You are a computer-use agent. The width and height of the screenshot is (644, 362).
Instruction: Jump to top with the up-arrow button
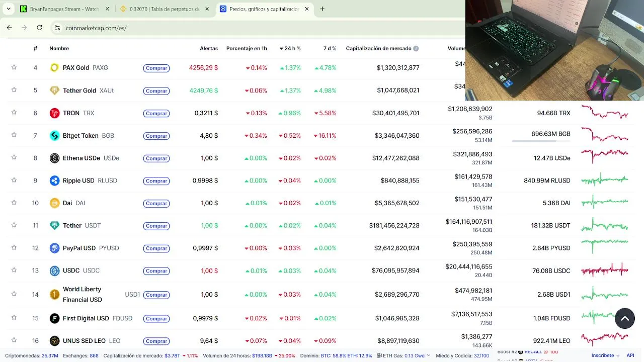(x=624, y=318)
